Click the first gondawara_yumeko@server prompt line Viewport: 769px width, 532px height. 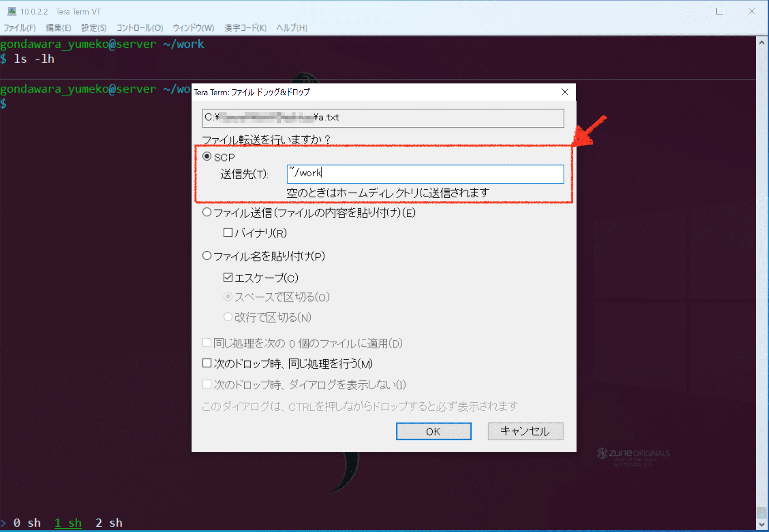coord(102,44)
